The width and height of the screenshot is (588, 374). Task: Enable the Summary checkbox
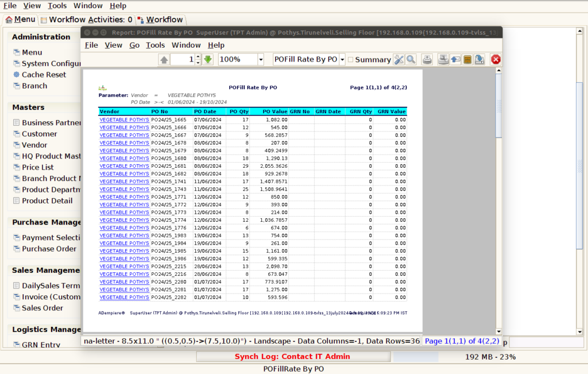click(x=351, y=60)
